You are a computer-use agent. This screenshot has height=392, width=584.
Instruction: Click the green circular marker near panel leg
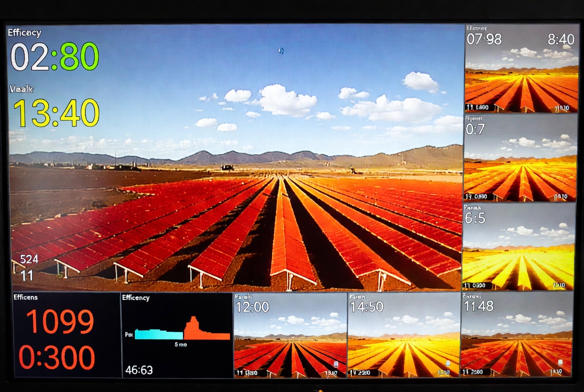[x=60, y=274]
